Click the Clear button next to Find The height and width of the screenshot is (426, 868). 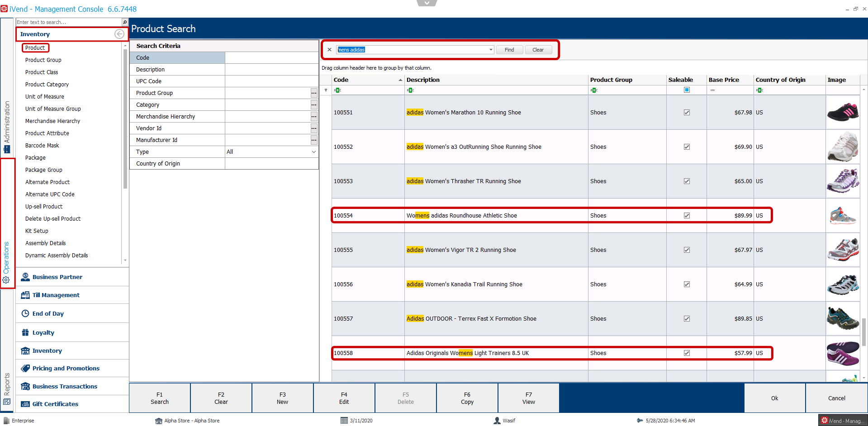538,50
